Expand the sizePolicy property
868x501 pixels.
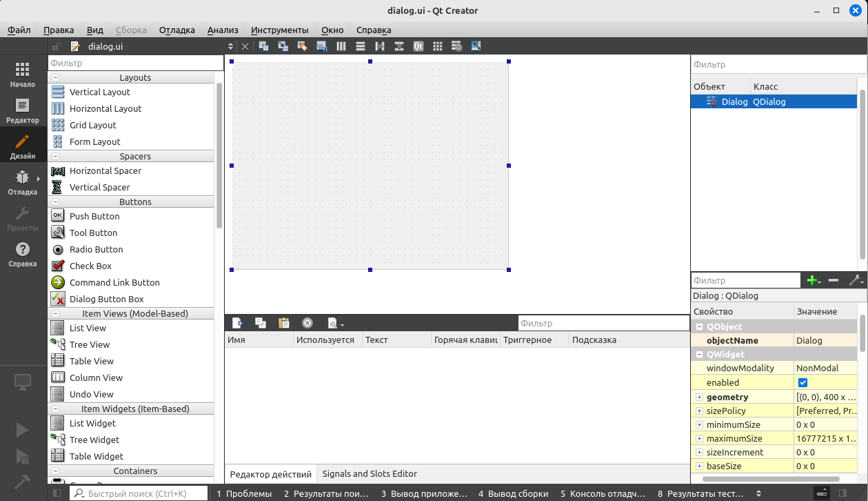pos(699,411)
